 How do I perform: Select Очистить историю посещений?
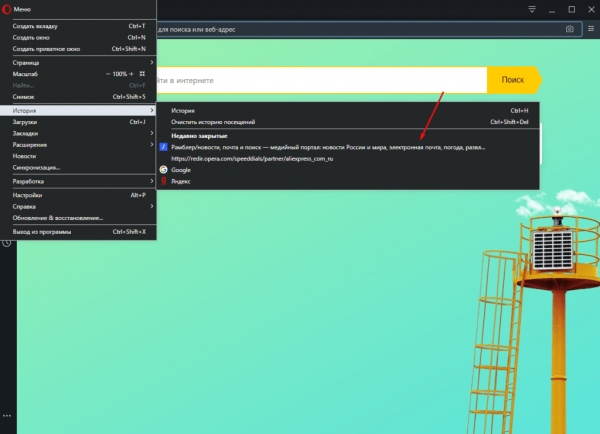pyautogui.click(x=348, y=122)
